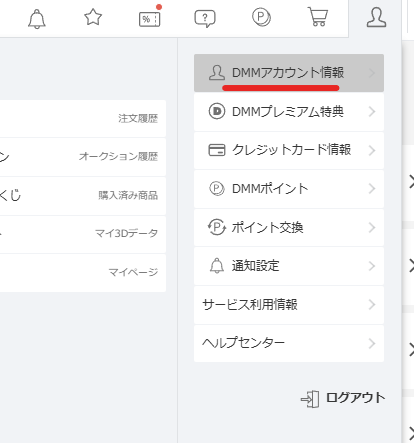This screenshot has height=443, width=414.
Task: Click chevron on ヘルプセンター row
Action: 372,343
